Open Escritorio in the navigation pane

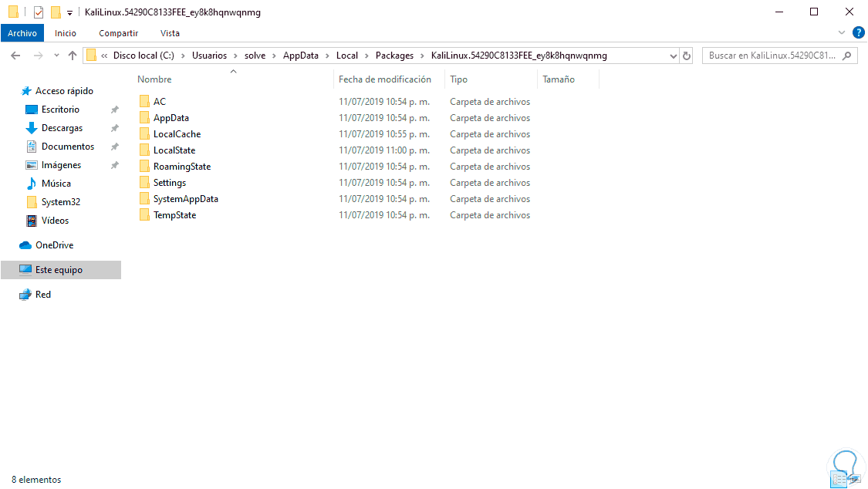pos(53,110)
